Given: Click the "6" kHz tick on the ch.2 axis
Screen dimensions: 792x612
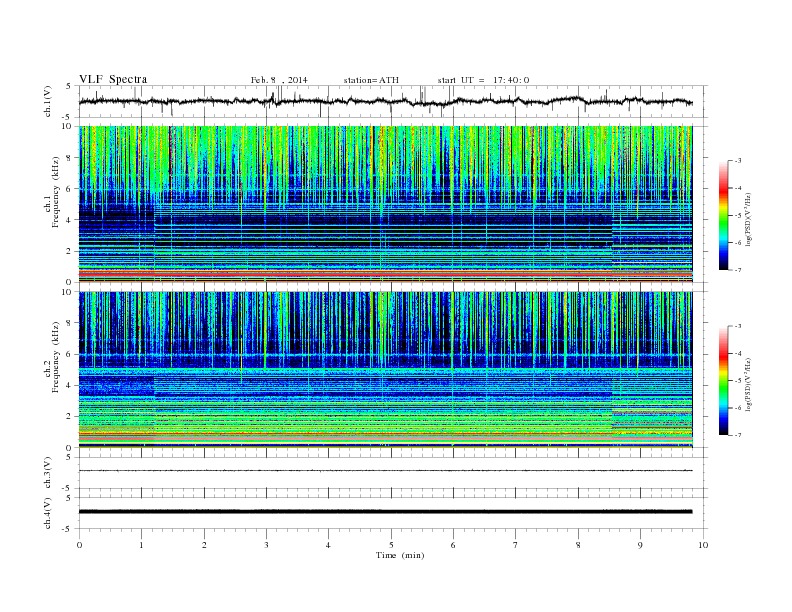Looking at the screenshot, I should point(69,354).
